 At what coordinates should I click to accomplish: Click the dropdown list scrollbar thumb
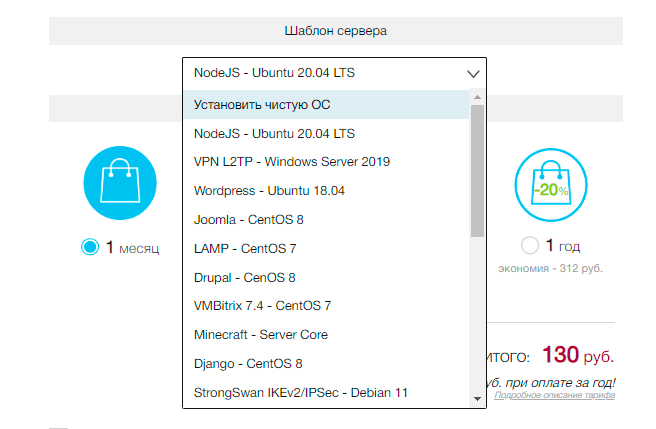pos(478,170)
